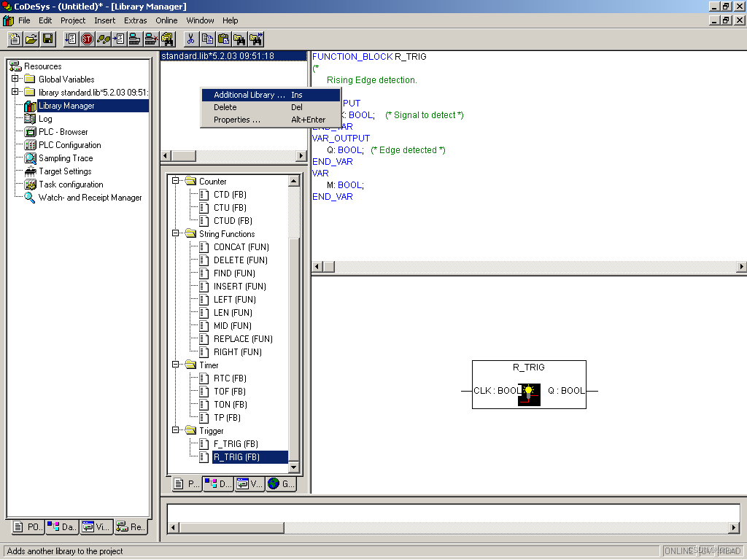
Task: Click right arrow of library list scrollbar
Action: click(x=301, y=156)
